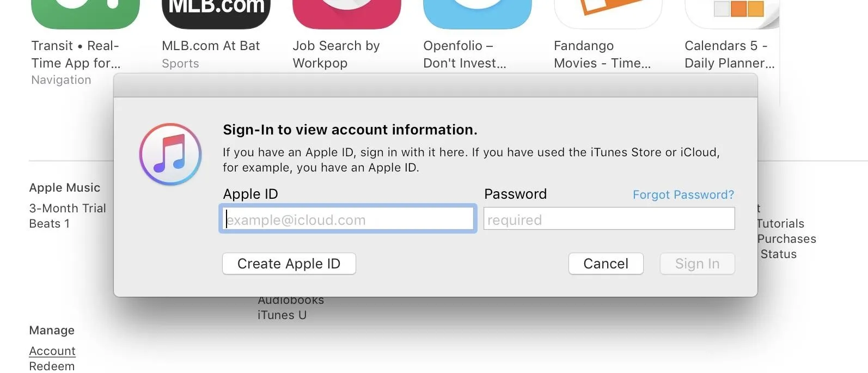
Task: Open the red Job Search by Workpop icon
Action: (347, 13)
